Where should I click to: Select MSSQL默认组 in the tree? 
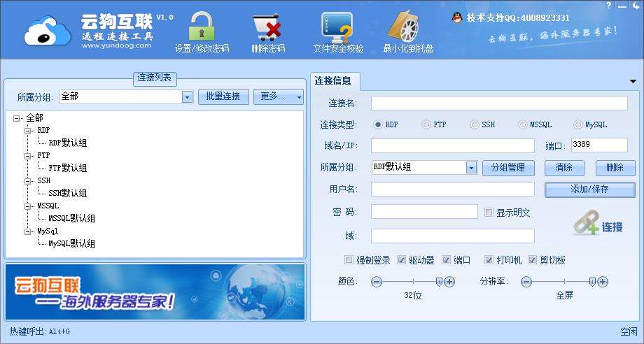(x=71, y=218)
